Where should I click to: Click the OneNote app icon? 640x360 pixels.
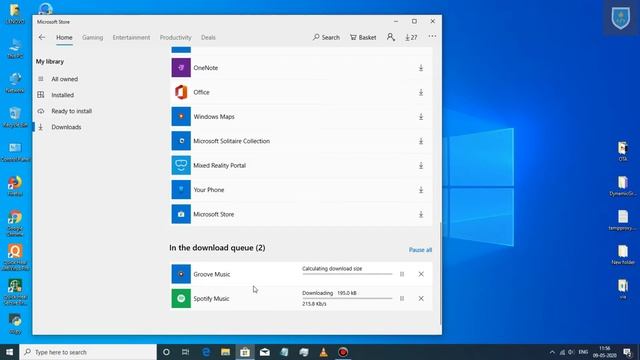pyautogui.click(x=181, y=68)
